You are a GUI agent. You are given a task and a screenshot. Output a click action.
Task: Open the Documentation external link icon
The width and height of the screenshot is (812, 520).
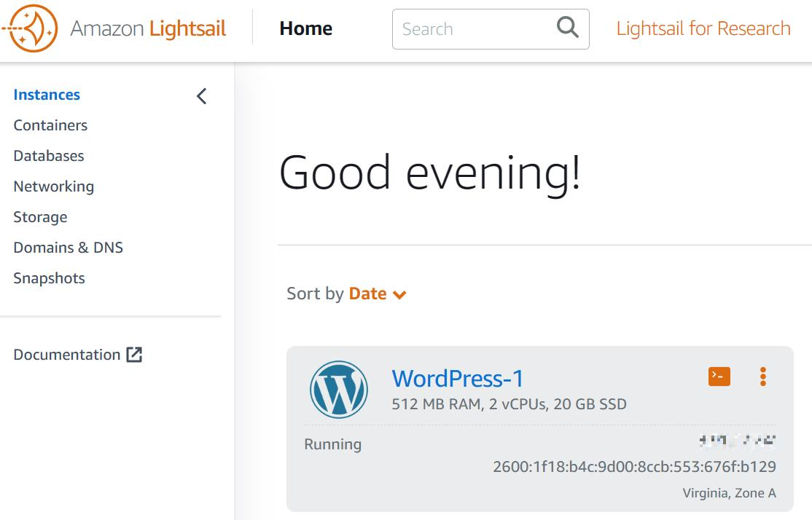pos(134,355)
